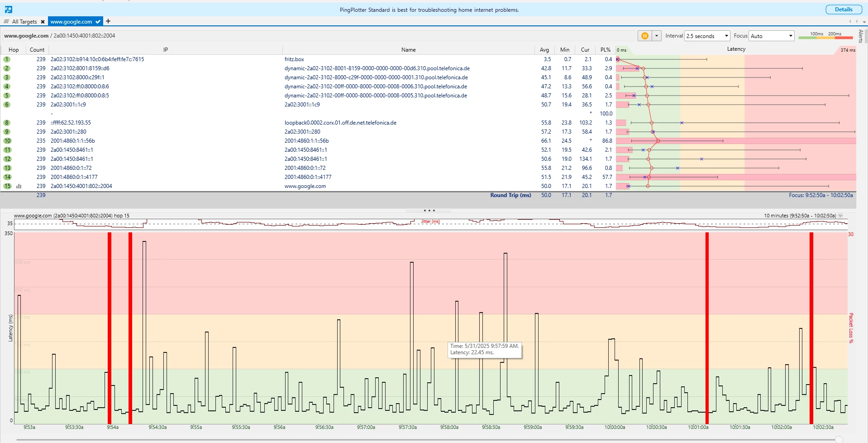
Task: Expand the dropdown arrow beside pause button
Action: coord(656,36)
